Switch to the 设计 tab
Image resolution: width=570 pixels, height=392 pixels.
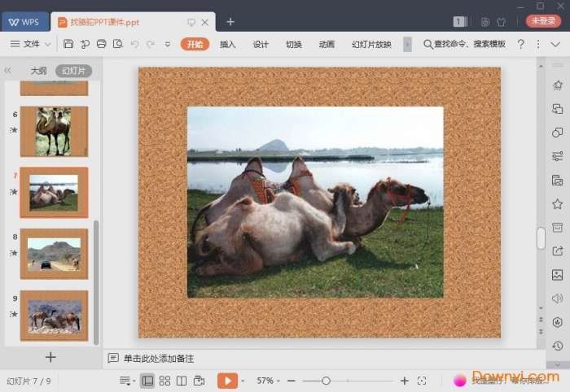click(x=261, y=44)
